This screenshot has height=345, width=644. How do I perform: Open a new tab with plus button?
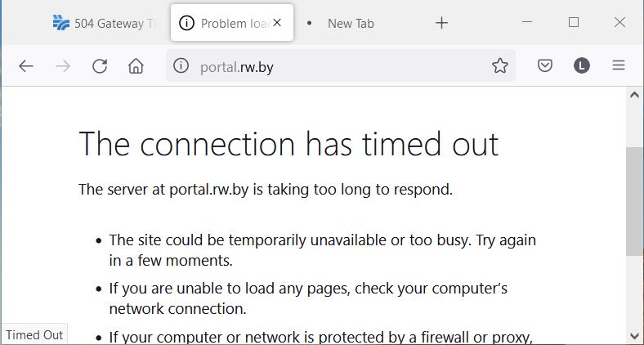[x=441, y=23]
